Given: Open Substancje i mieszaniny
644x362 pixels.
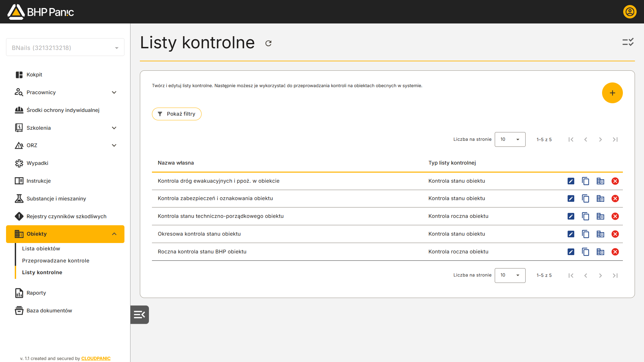Looking at the screenshot, I should coord(65,198).
